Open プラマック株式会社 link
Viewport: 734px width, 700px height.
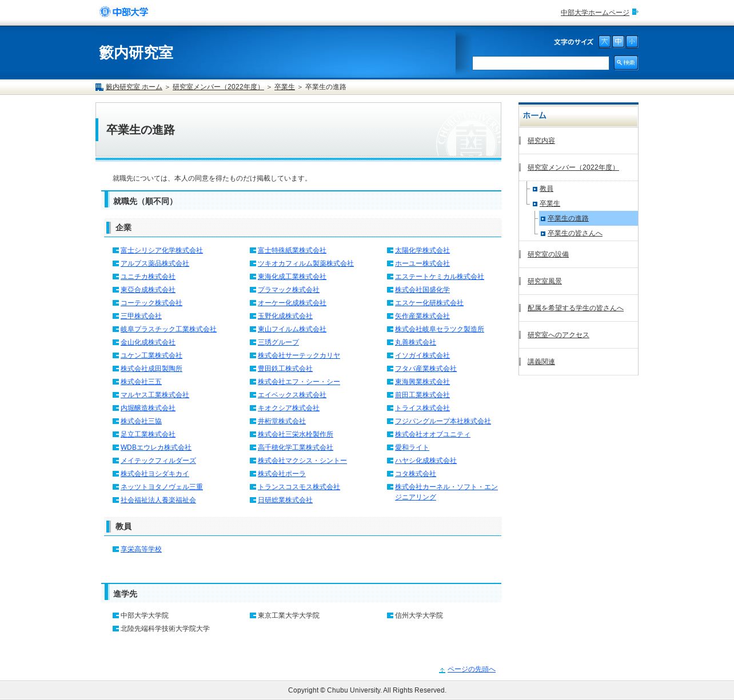pos(289,290)
